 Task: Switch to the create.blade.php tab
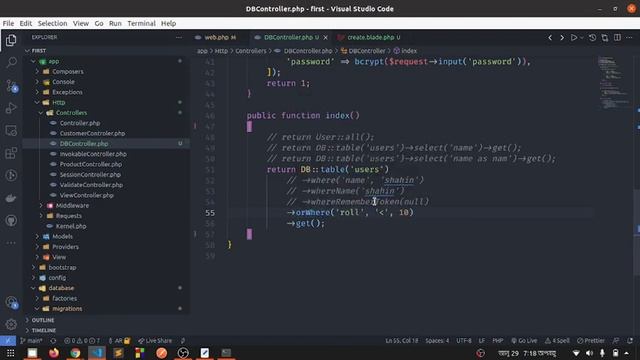pyautogui.click(x=372, y=37)
